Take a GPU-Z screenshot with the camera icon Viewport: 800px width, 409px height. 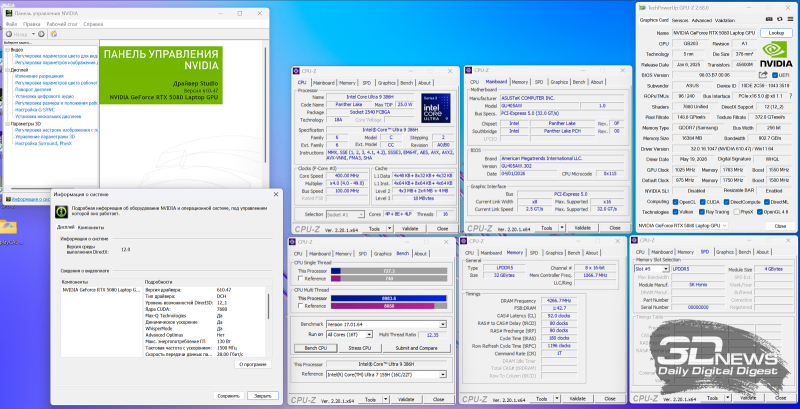[769, 20]
